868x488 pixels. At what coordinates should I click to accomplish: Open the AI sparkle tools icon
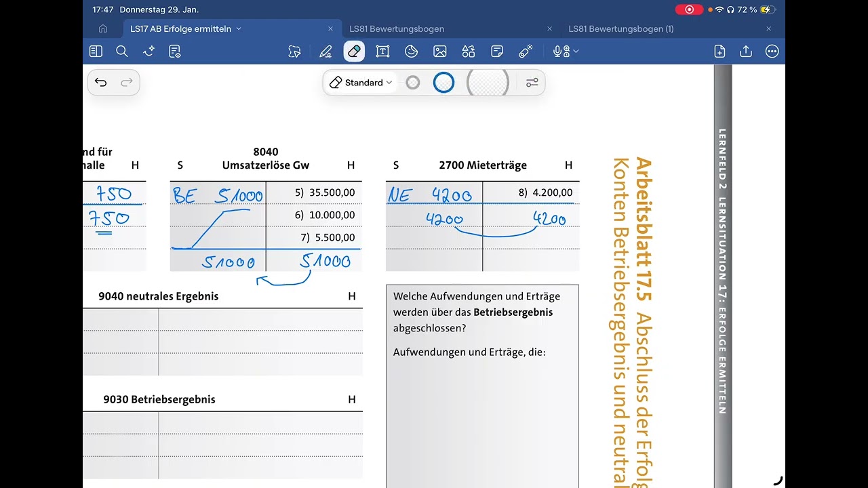tap(149, 52)
